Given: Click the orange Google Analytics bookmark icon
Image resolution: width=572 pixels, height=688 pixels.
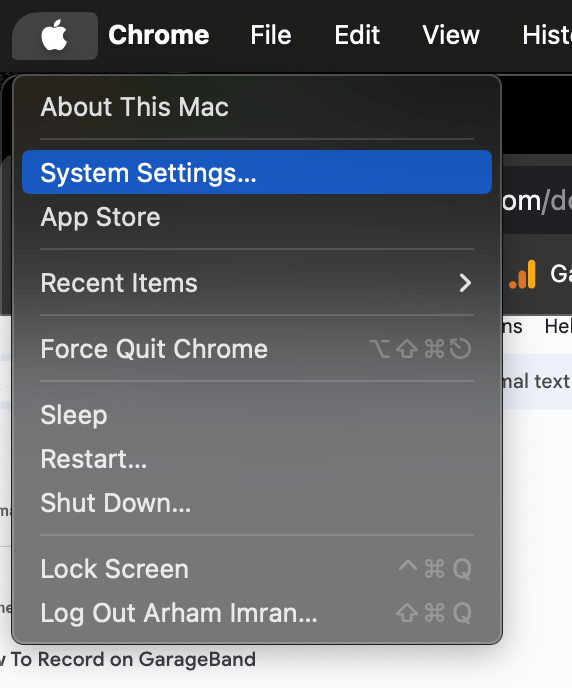Looking at the screenshot, I should pos(523,274).
